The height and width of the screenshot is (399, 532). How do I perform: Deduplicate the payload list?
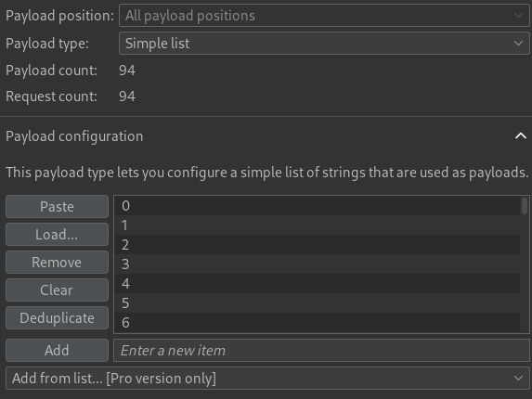[x=57, y=317]
